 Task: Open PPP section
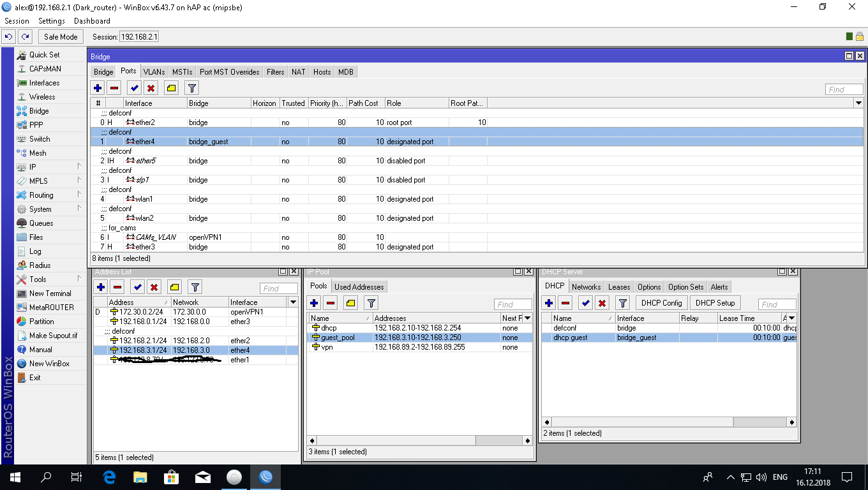pos(36,125)
